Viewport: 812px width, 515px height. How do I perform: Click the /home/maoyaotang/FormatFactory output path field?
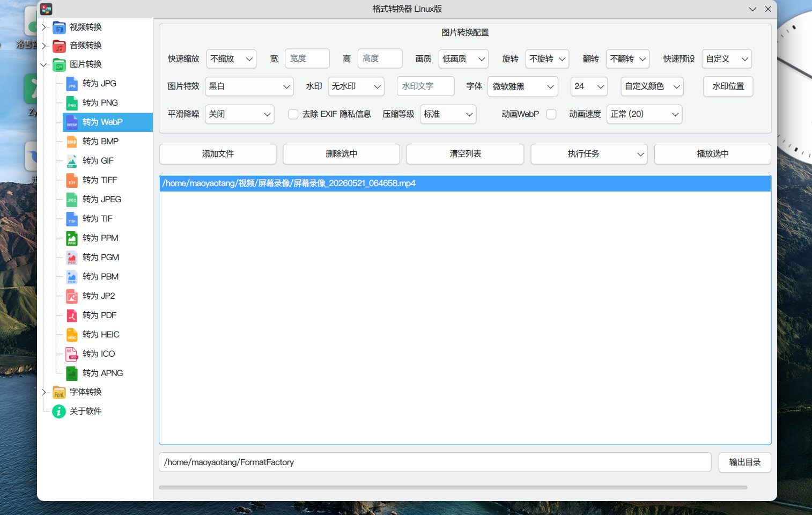coord(435,462)
